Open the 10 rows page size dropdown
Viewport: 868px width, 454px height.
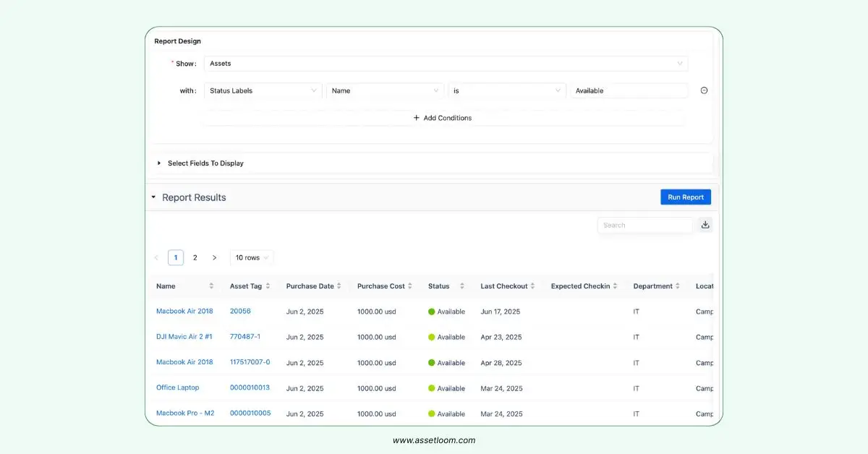(252, 257)
